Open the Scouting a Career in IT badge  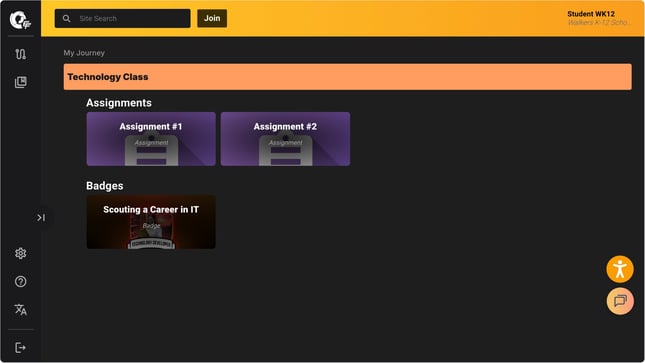(x=151, y=222)
